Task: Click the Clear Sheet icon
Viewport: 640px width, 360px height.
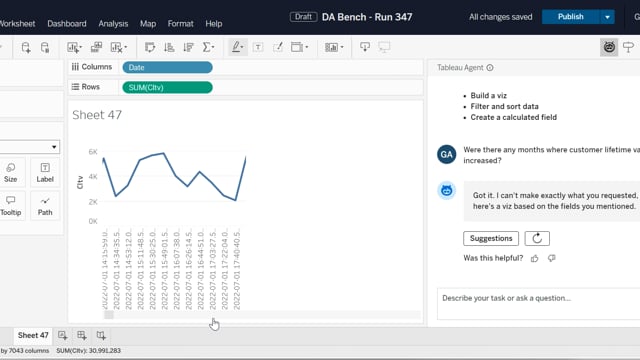Action: point(116,47)
